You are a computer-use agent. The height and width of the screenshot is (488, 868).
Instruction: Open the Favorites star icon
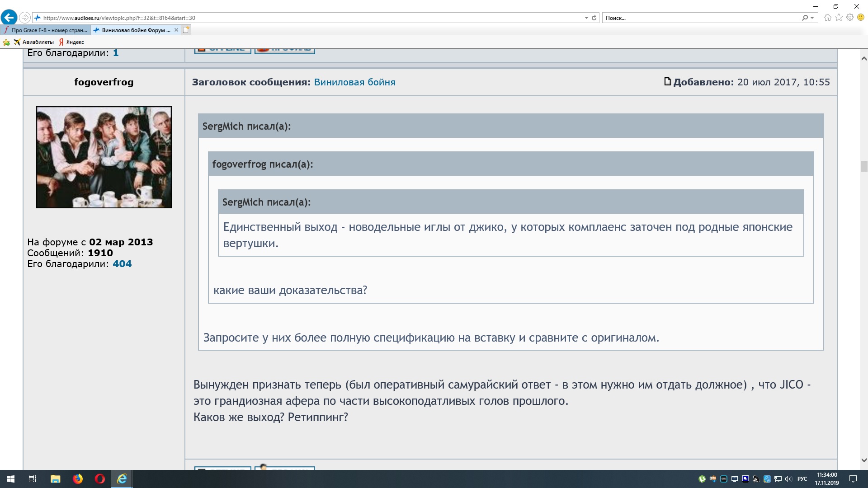839,18
